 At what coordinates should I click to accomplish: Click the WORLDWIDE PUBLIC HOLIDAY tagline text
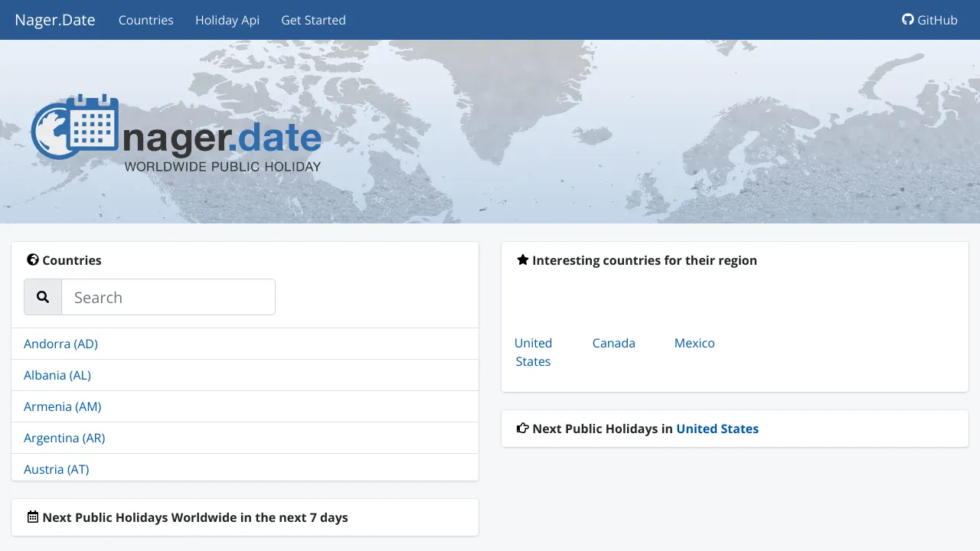click(223, 166)
